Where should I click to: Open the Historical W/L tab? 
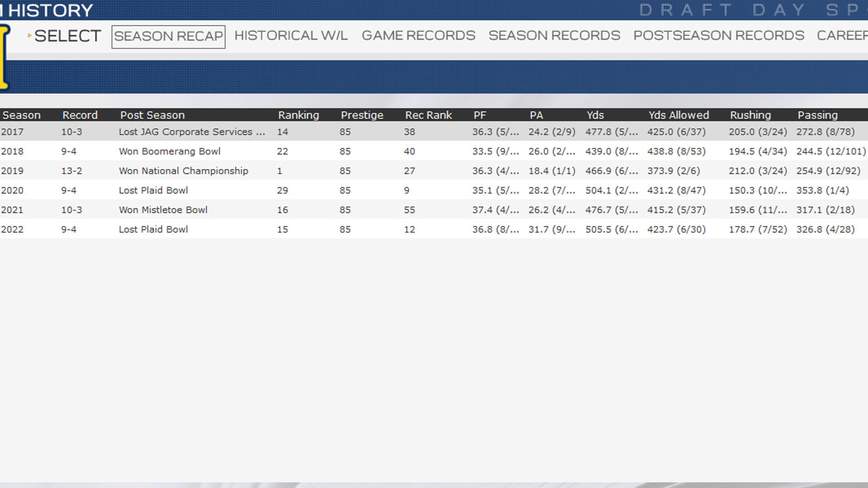[x=291, y=36]
